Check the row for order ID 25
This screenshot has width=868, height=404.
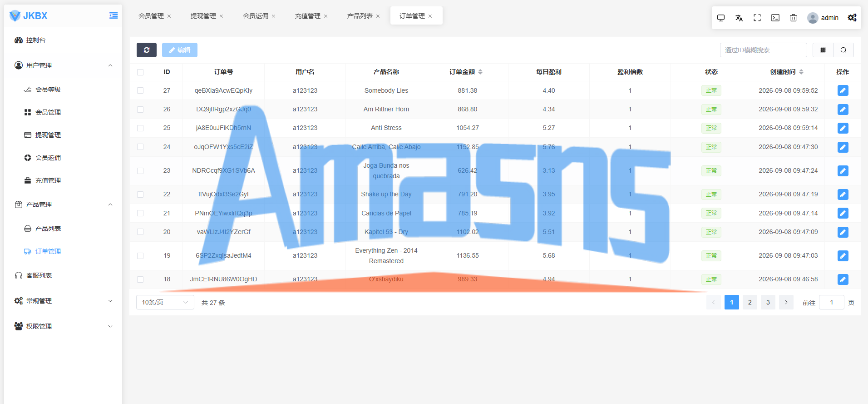pos(140,128)
